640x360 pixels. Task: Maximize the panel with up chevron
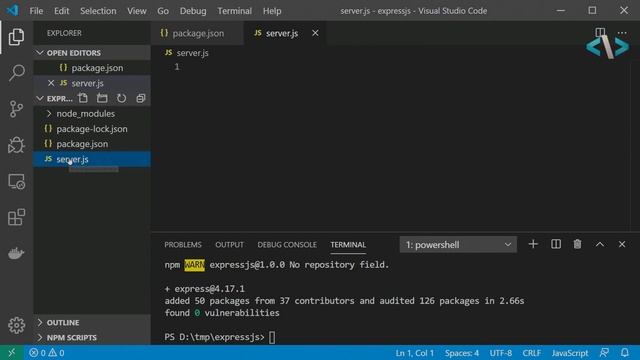coord(600,244)
